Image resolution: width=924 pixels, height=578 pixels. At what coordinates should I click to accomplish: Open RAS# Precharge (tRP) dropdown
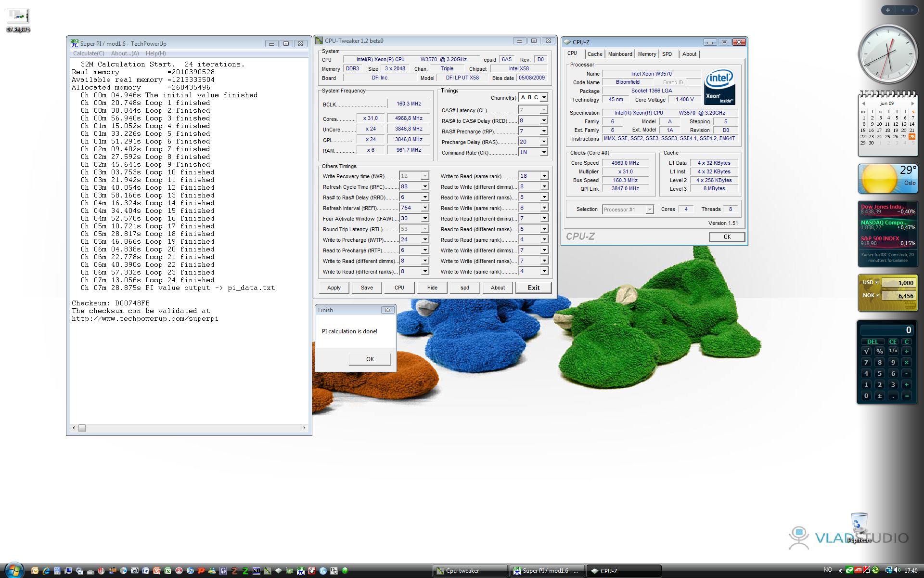click(x=543, y=131)
